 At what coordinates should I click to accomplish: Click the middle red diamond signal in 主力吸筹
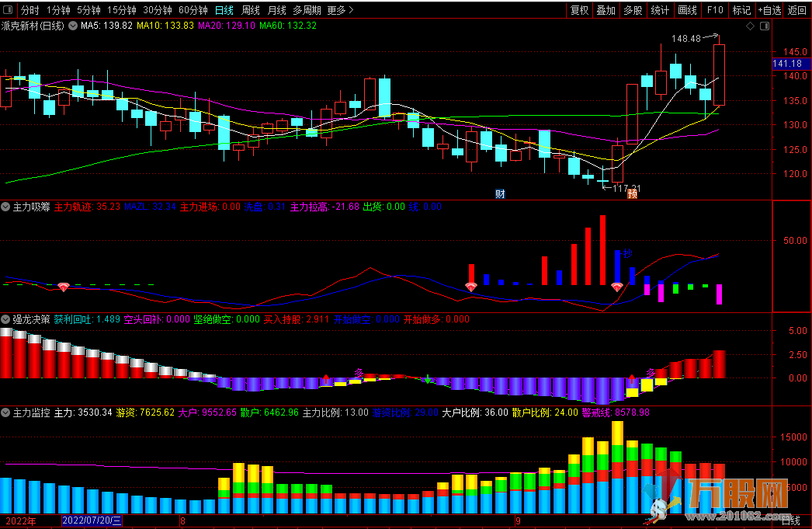point(470,287)
